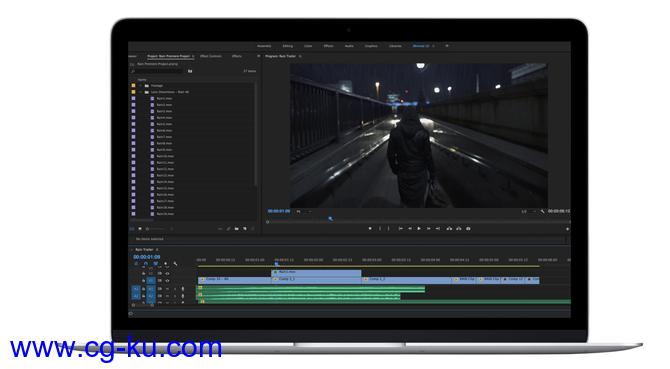Switch to the Audio workspace tab

(349, 46)
